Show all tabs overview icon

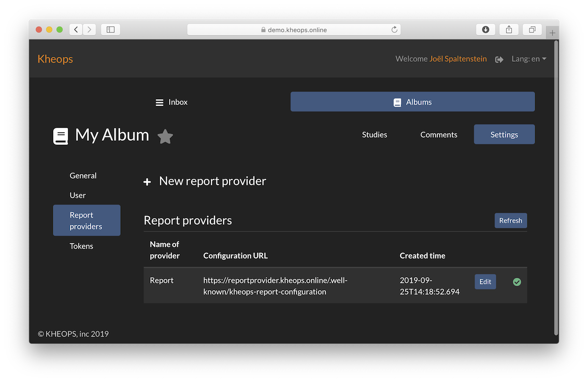(x=532, y=29)
